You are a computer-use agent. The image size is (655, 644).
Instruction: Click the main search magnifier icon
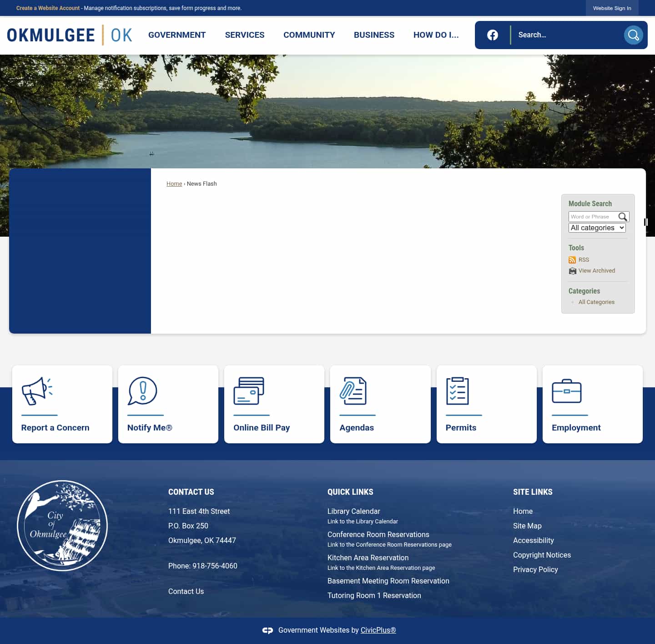(x=634, y=35)
